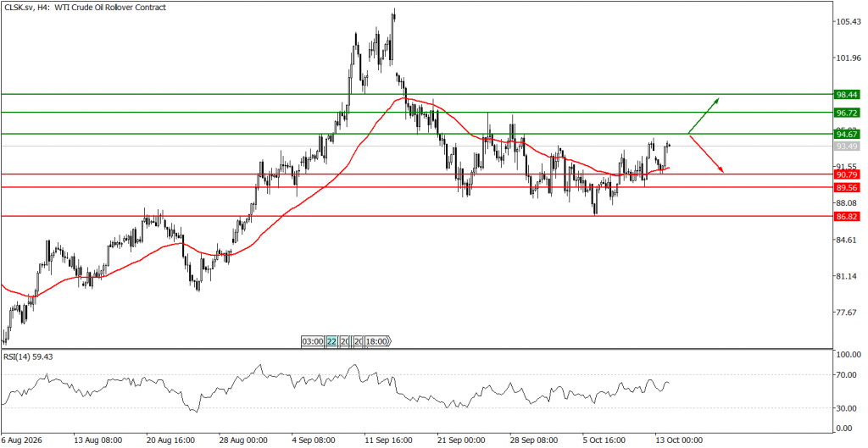Select the green 96.72 resistance price label

(847, 113)
